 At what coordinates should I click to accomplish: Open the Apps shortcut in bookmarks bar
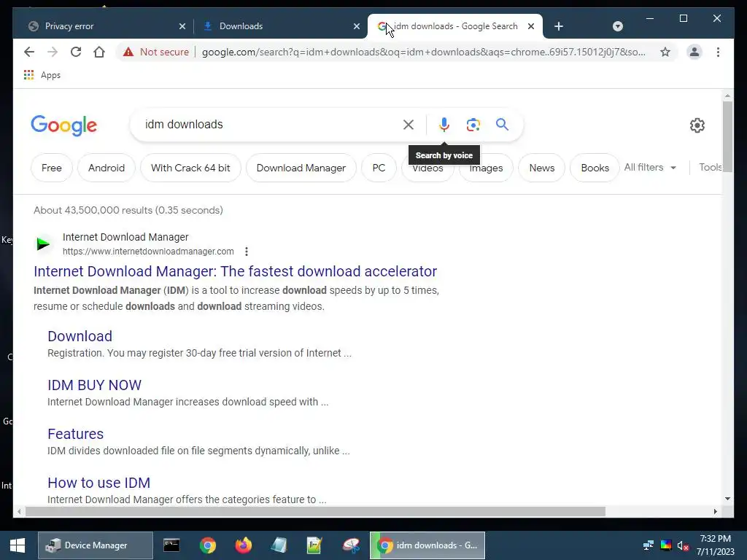click(x=42, y=75)
